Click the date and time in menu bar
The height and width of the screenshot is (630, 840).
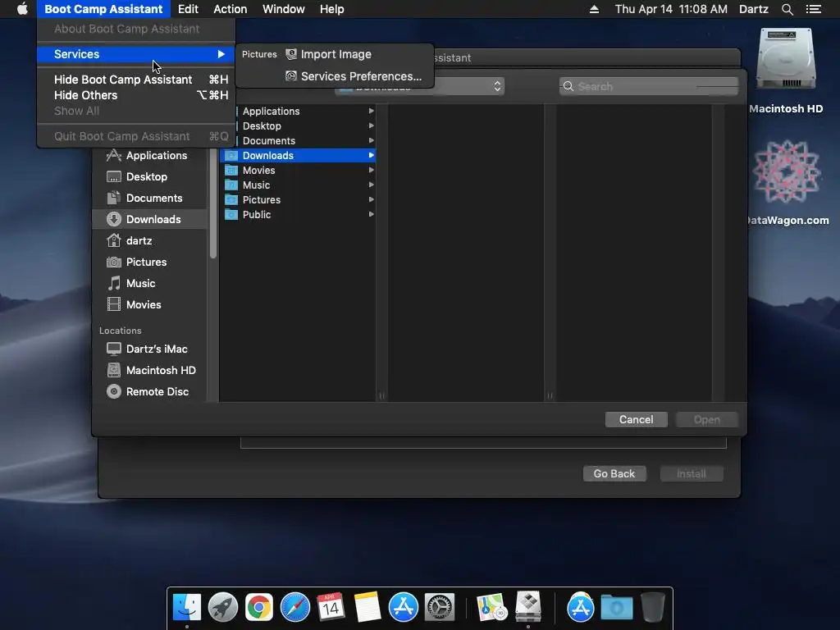671,9
